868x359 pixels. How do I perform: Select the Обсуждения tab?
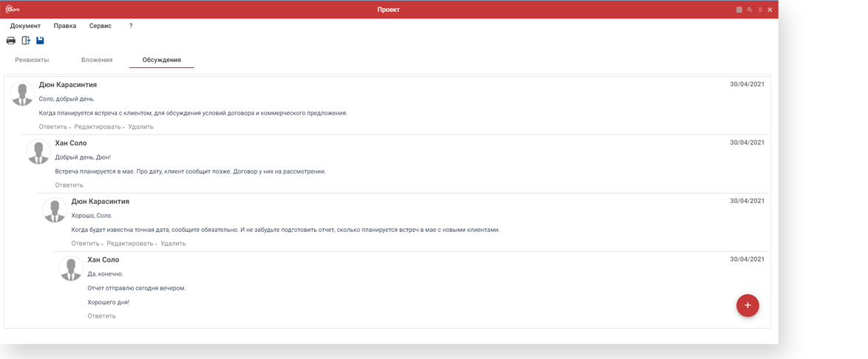click(x=162, y=60)
